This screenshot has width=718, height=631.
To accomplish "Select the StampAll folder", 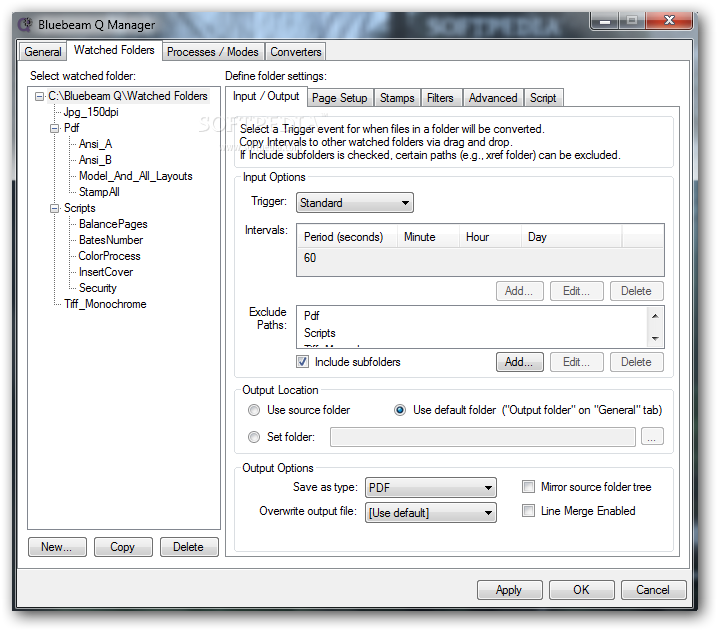I will tap(99, 192).
